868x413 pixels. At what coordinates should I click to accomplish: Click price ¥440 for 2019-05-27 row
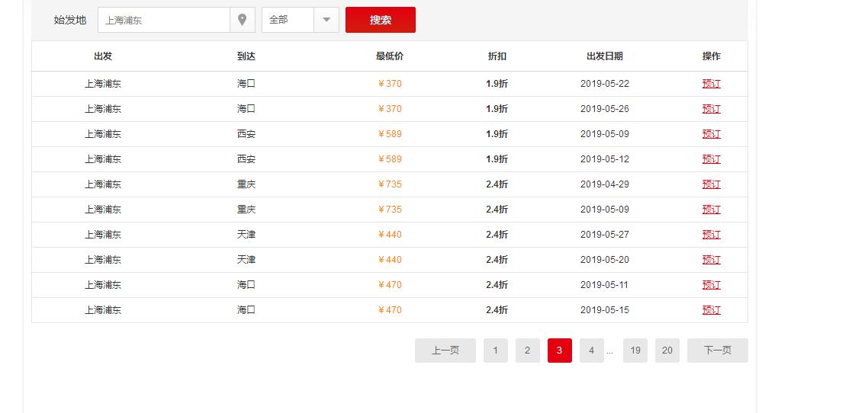(390, 235)
